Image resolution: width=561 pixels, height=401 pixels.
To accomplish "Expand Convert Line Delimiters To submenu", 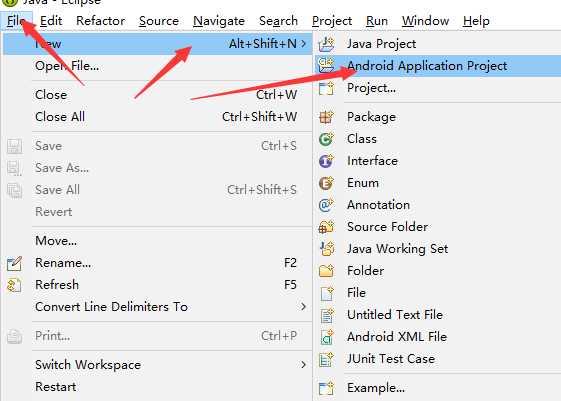I will pos(303,307).
